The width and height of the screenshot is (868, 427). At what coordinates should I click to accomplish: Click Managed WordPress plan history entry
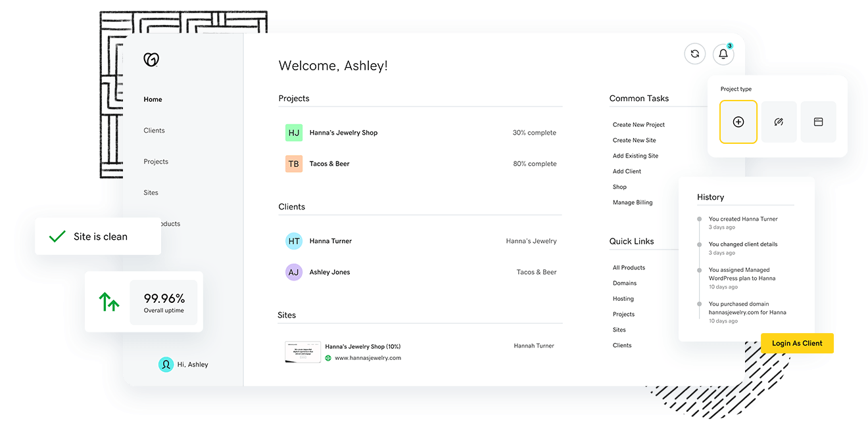point(742,274)
